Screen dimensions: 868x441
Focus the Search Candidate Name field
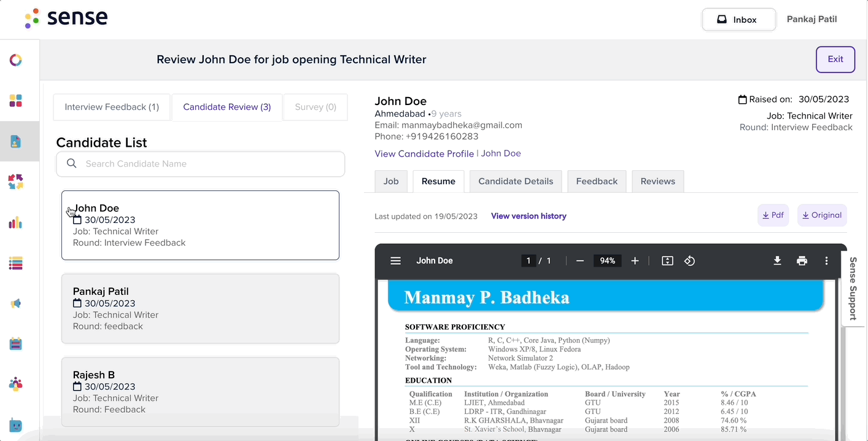[200, 164]
